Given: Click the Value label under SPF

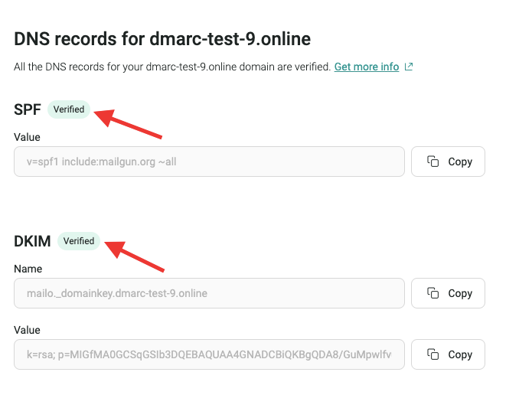Looking at the screenshot, I should [27, 137].
